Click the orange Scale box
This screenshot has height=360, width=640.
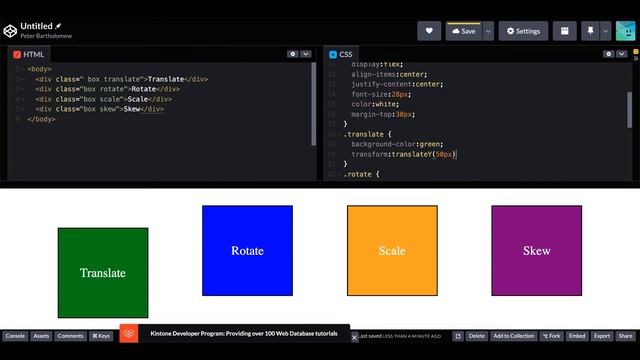(x=392, y=251)
